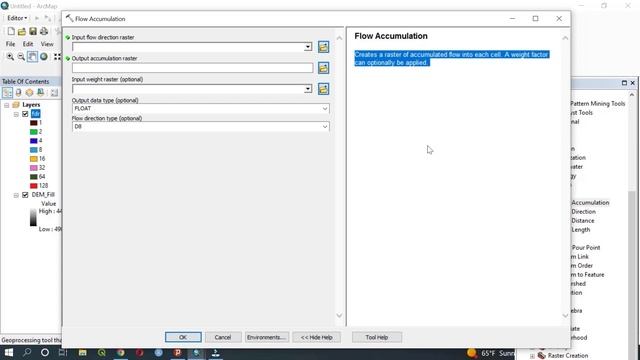Save the map with floppy disk icon
Viewport: 640px width, 360px height.
click(x=33, y=31)
